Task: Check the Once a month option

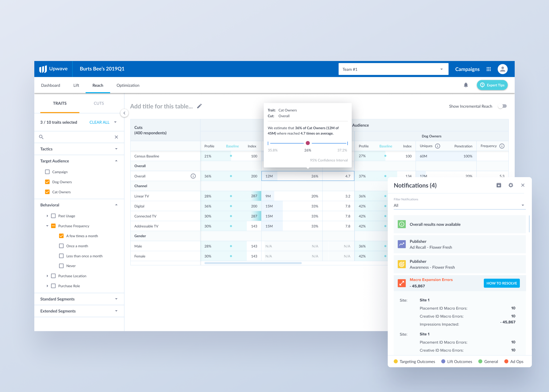Action: [61, 246]
